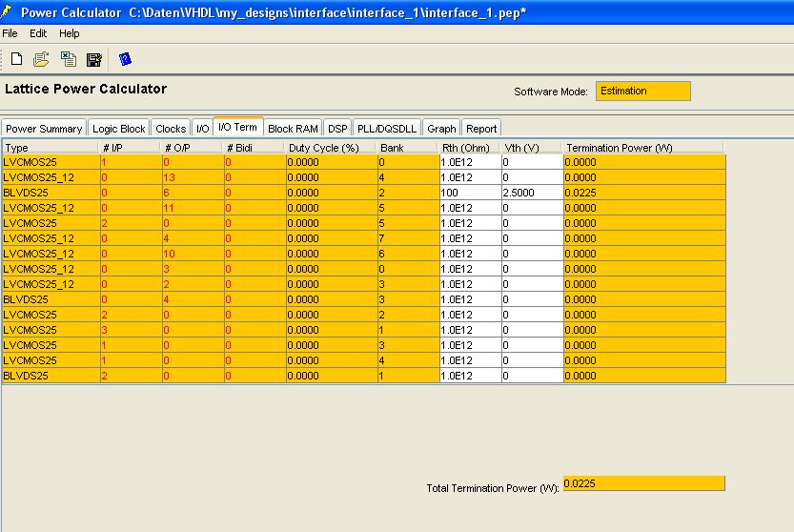794x532 pixels.
Task: Select the O/P count 13 cell
Action: click(193, 177)
